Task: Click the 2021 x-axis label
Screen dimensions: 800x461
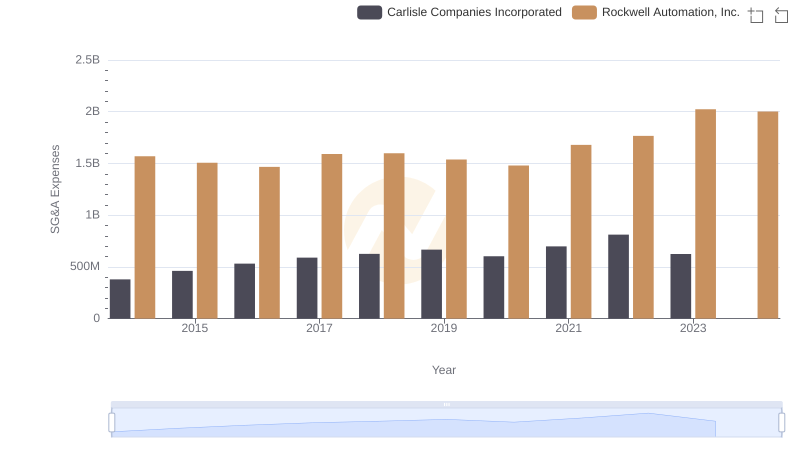Action: pyautogui.click(x=568, y=328)
